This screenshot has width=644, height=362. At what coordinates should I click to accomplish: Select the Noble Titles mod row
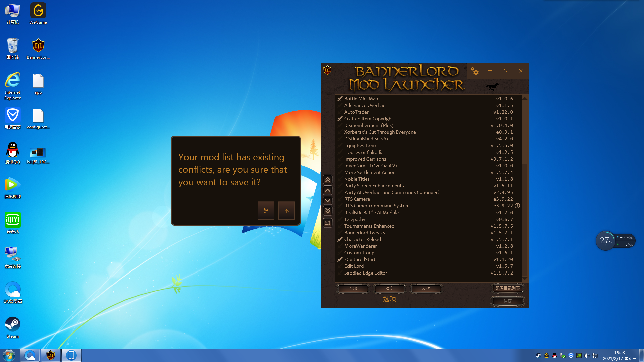coord(428,179)
